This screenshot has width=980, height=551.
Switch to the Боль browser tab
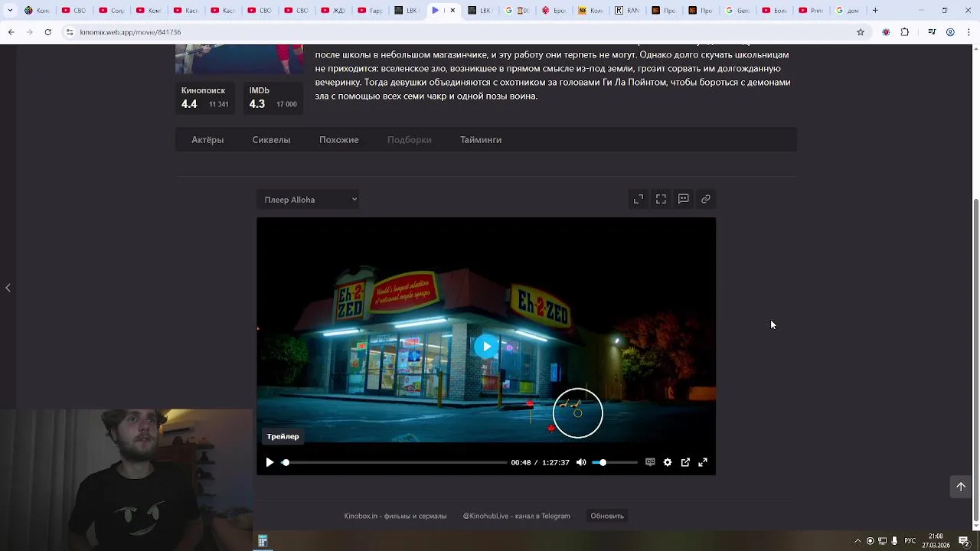pos(775,11)
